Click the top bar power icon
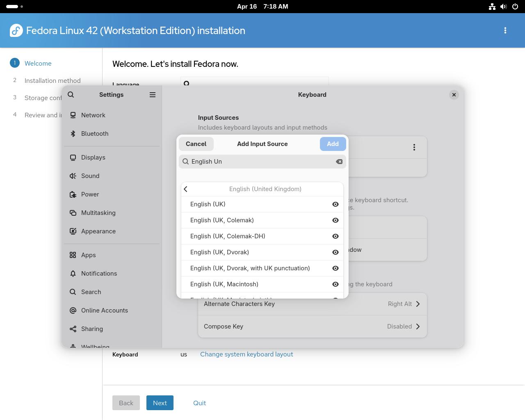 515,7
